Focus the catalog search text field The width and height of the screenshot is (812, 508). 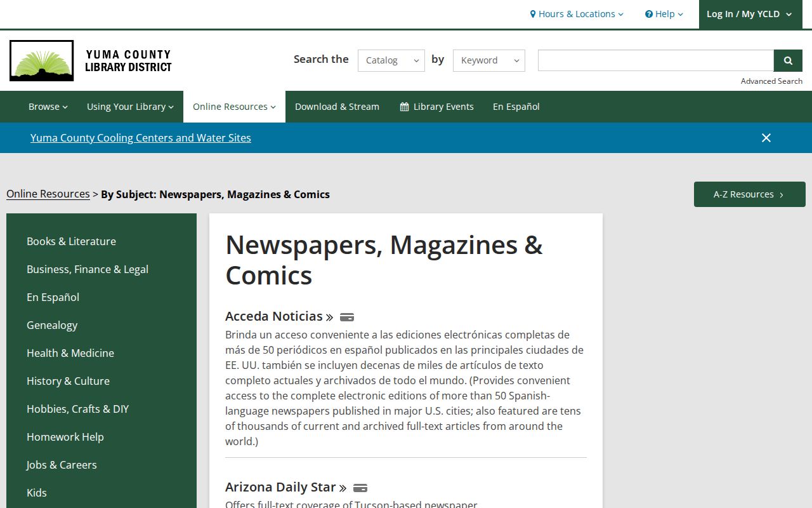coord(656,60)
